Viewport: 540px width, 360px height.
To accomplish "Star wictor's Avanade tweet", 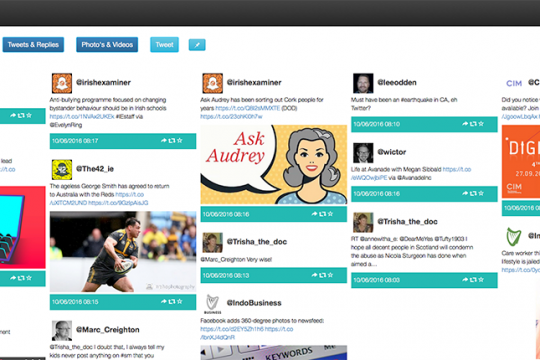I will (481, 193).
